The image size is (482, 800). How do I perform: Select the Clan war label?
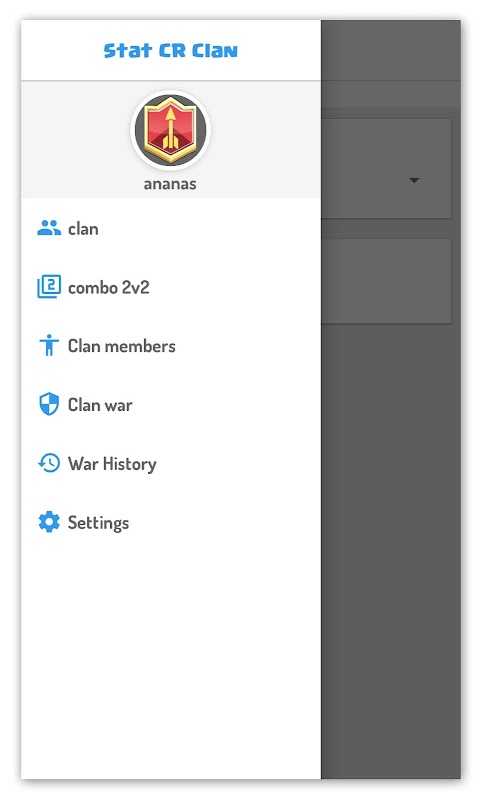100,405
